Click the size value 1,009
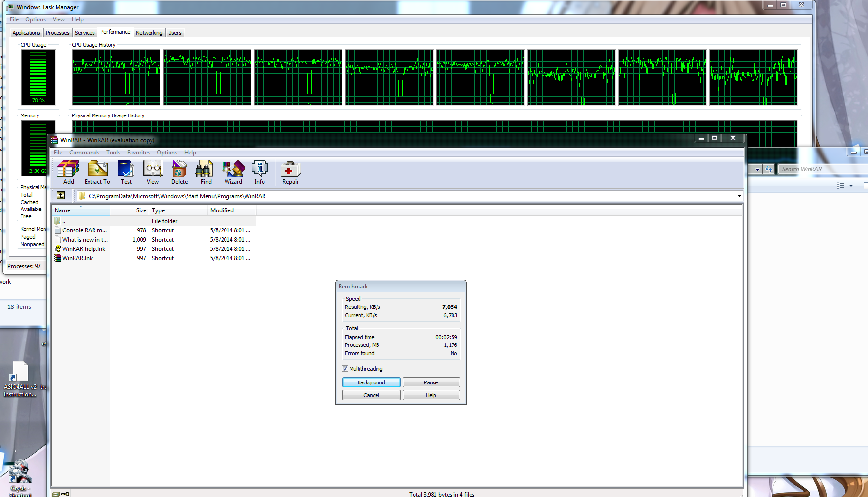Viewport: 868px width, 497px height. coord(139,240)
